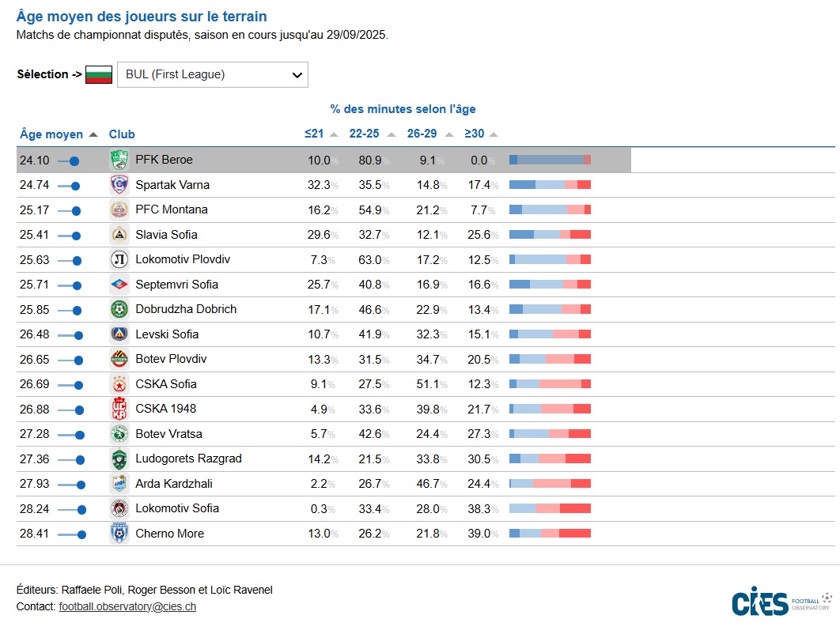Click the Club column header

[x=122, y=134]
